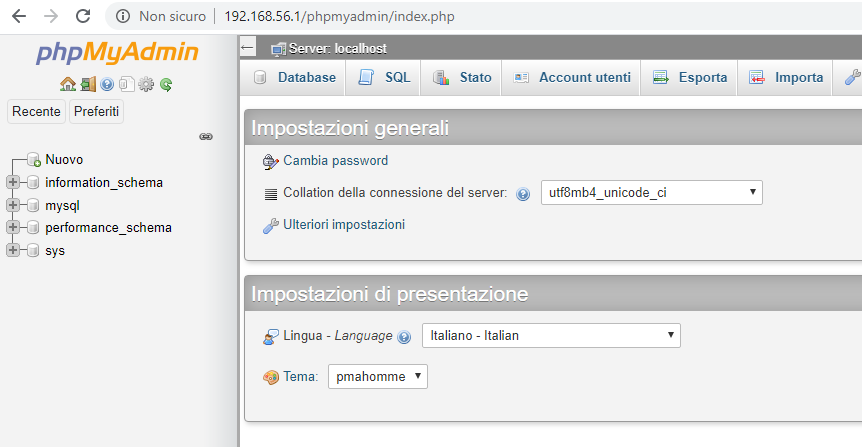The image size is (862, 447).
Task: Click the Recente button
Action: click(x=36, y=111)
